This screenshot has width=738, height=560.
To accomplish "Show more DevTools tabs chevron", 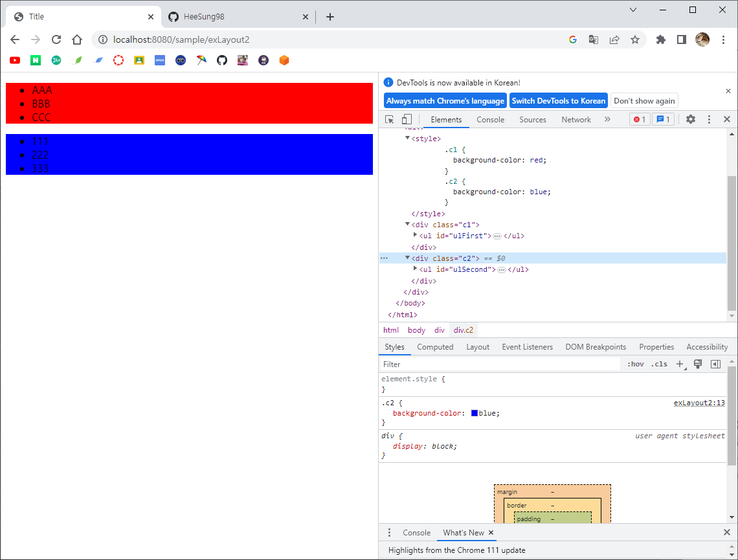I will 607,120.
